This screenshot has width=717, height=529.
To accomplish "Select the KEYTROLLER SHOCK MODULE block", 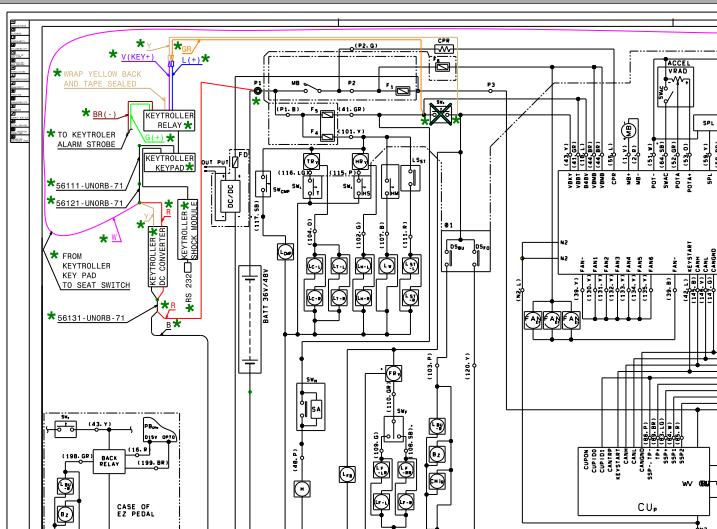I will click(188, 230).
